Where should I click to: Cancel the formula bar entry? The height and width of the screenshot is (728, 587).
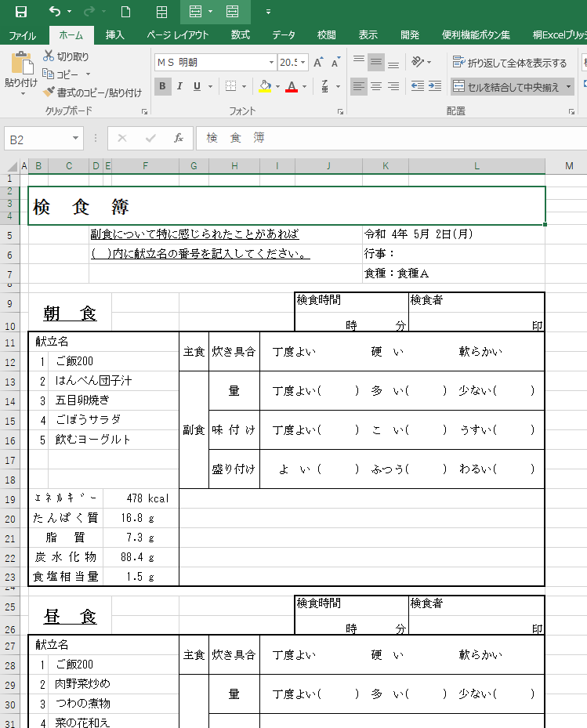(x=122, y=138)
